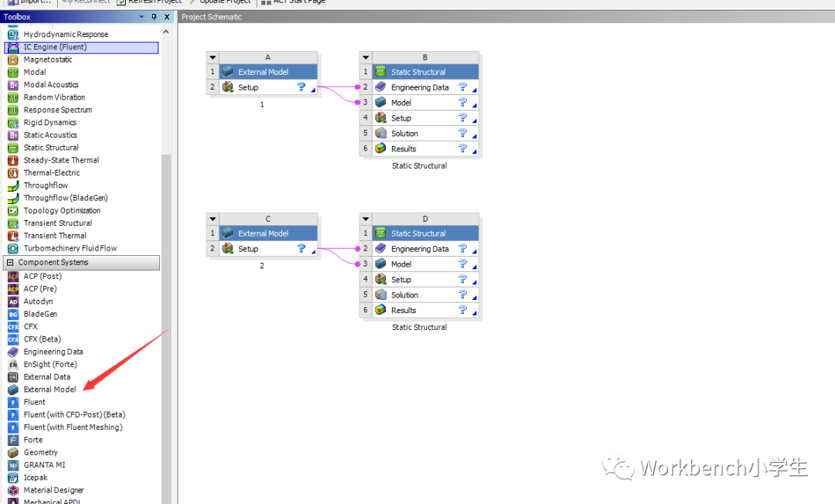Select the Modal analysis icon in Toolbox
This screenshot has height=504, width=835.
pyautogui.click(x=13, y=73)
